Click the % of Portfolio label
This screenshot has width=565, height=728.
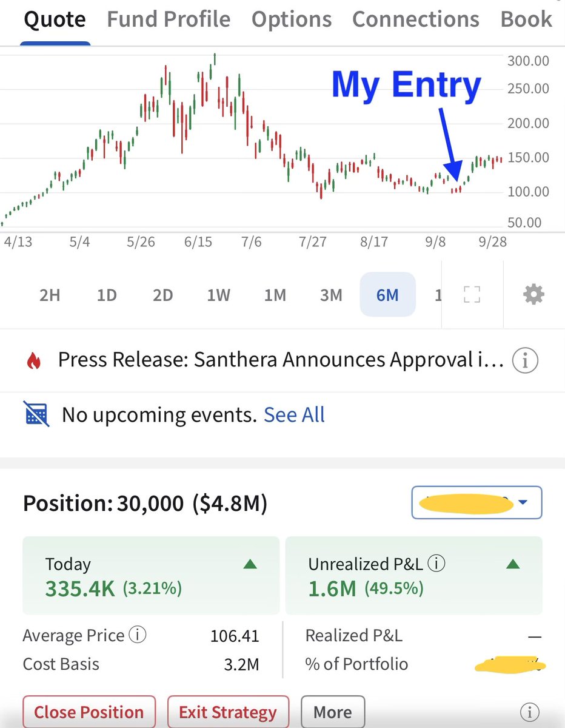[x=357, y=664]
